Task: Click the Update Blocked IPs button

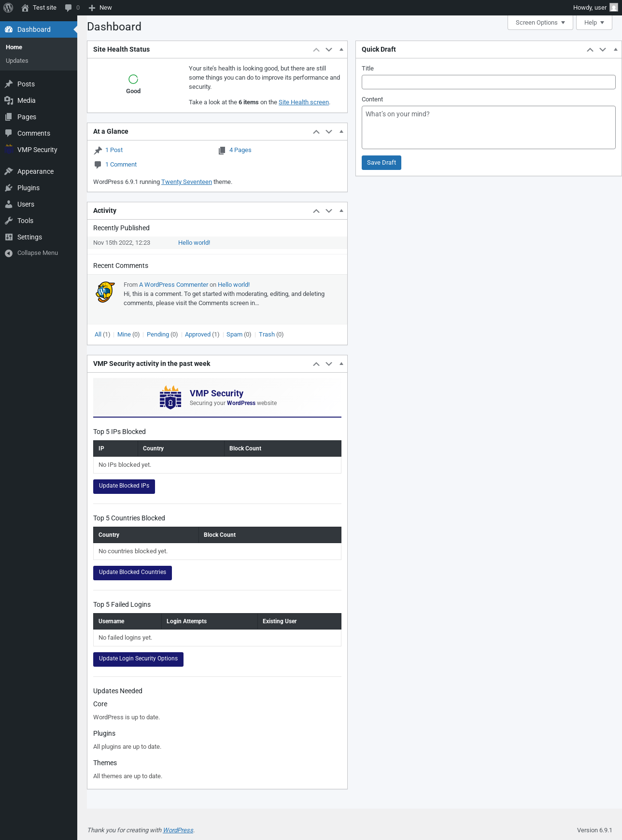Action: (x=124, y=486)
